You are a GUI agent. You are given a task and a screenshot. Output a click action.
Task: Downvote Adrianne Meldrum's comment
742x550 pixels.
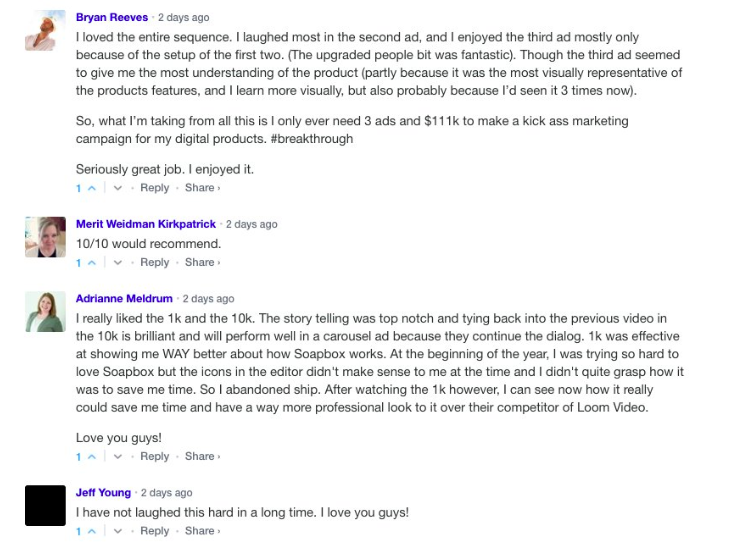pyautogui.click(x=118, y=457)
